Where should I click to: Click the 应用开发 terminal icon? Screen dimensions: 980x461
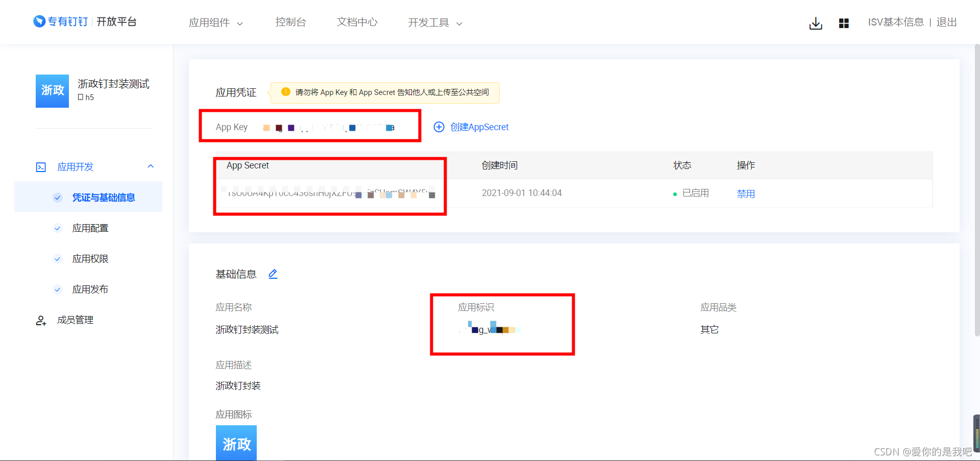(x=41, y=167)
